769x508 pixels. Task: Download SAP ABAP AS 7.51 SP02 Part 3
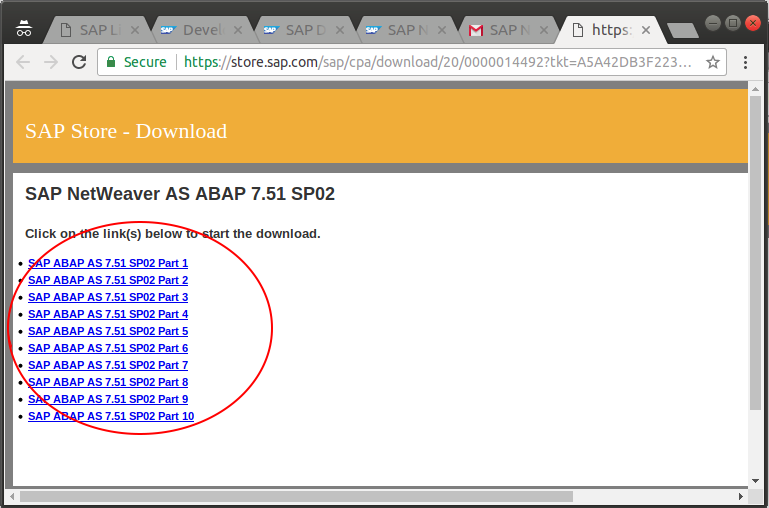click(x=108, y=297)
